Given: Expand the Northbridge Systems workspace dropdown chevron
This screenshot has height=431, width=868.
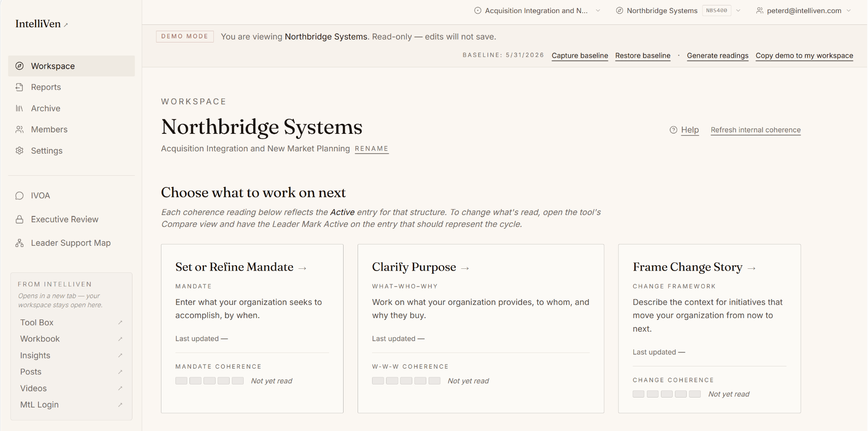Looking at the screenshot, I should point(738,10).
